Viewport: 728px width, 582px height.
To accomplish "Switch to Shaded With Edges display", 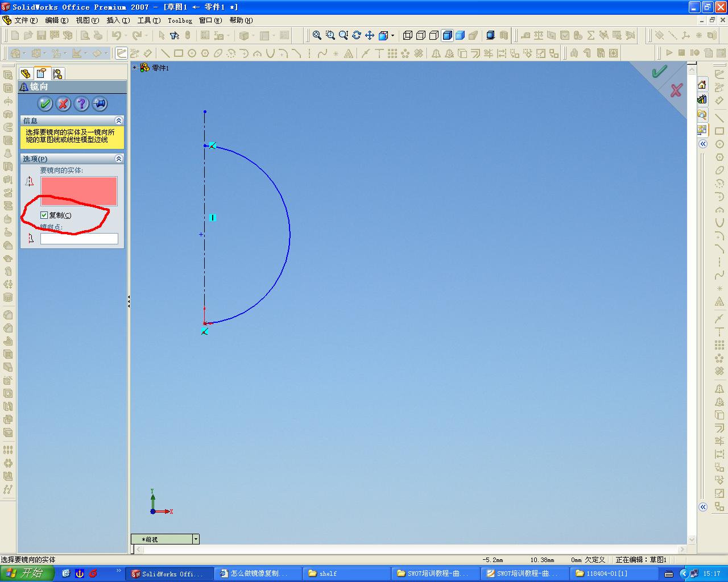I will click(x=447, y=35).
